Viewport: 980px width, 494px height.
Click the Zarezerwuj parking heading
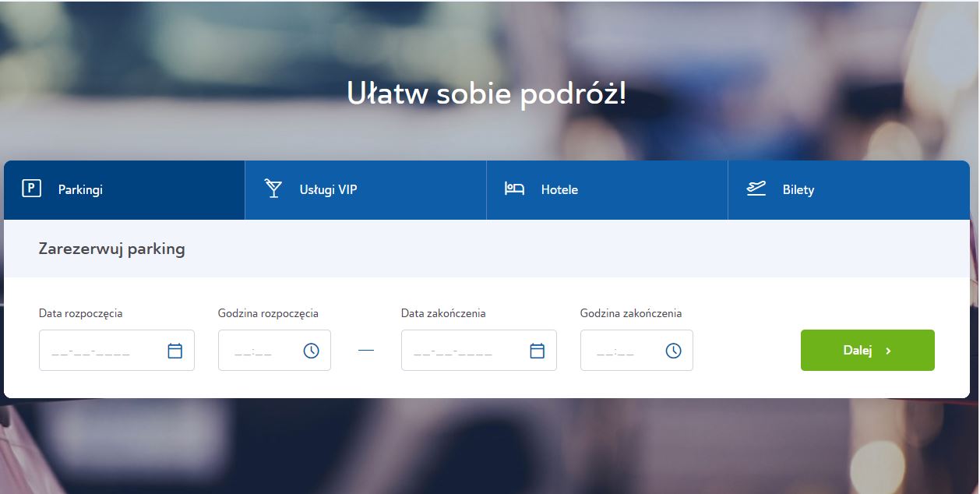[x=111, y=249]
